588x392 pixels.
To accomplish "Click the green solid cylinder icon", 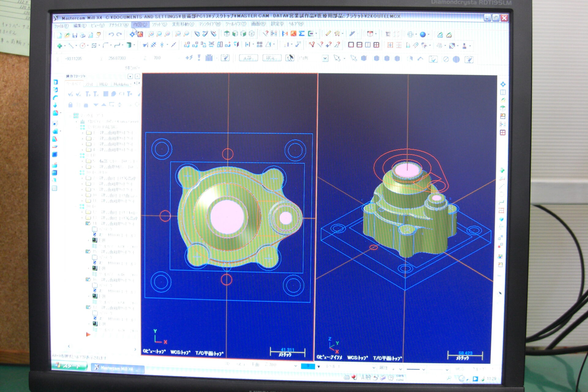I will click(x=129, y=45).
